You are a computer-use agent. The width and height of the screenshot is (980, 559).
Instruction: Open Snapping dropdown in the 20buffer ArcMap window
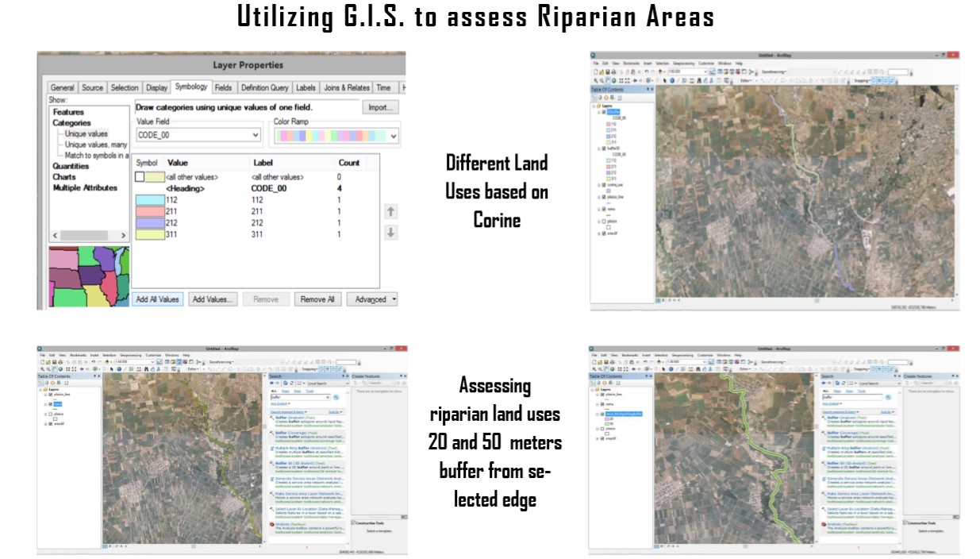pyautogui.click(x=863, y=80)
